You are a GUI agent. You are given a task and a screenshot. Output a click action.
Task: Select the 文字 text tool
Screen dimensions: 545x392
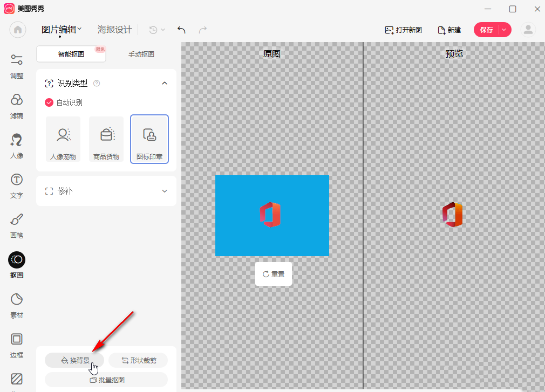(x=17, y=186)
